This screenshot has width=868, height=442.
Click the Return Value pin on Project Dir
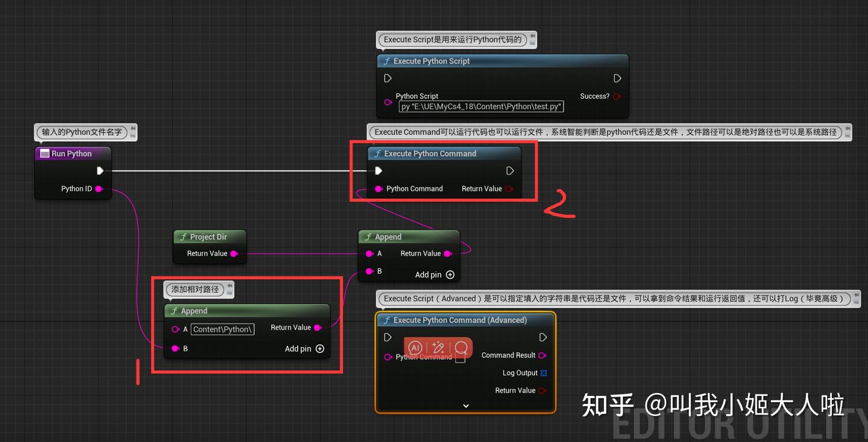(234, 253)
